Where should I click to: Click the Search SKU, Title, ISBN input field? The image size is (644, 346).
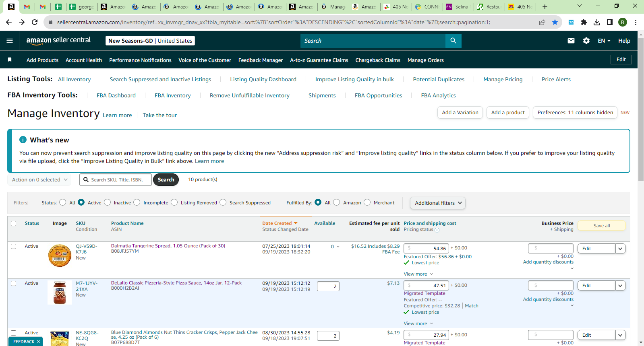click(x=116, y=180)
